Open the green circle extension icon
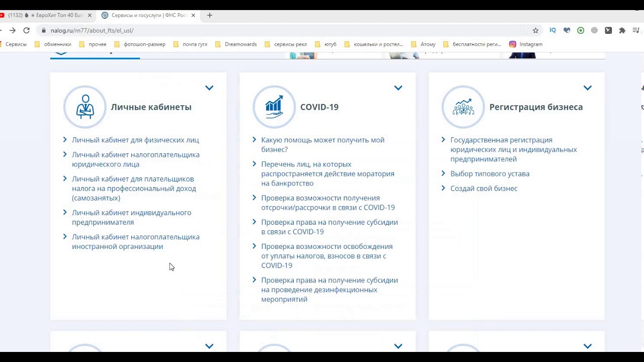 581,30
